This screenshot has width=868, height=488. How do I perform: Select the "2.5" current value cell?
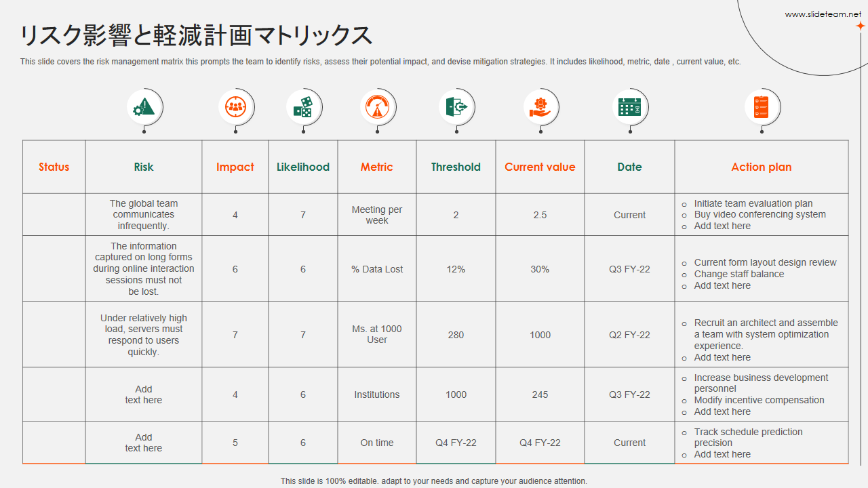tap(540, 215)
